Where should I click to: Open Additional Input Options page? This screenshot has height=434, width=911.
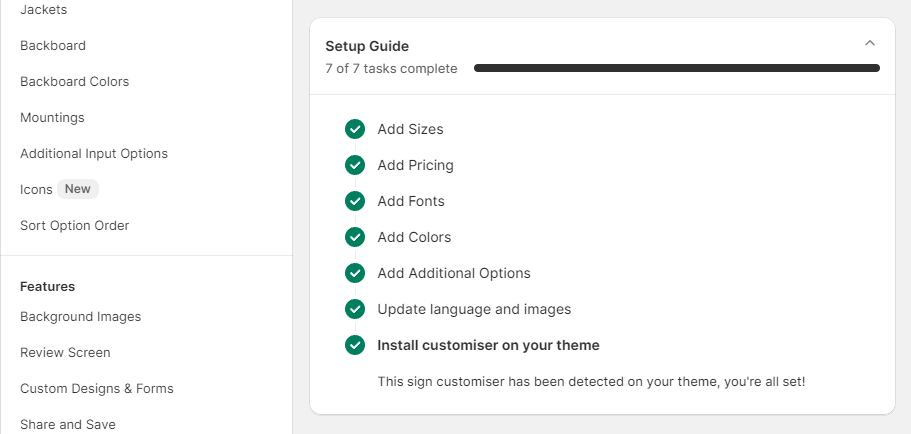click(x=94, y=153)
